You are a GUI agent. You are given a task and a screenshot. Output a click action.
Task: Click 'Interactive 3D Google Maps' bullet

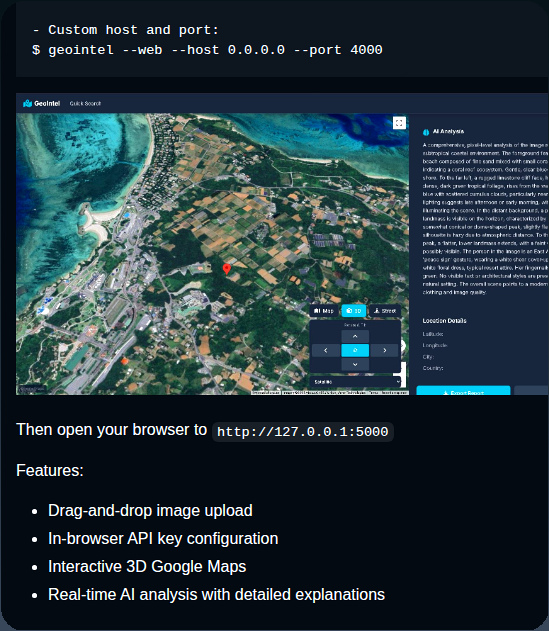147,566
